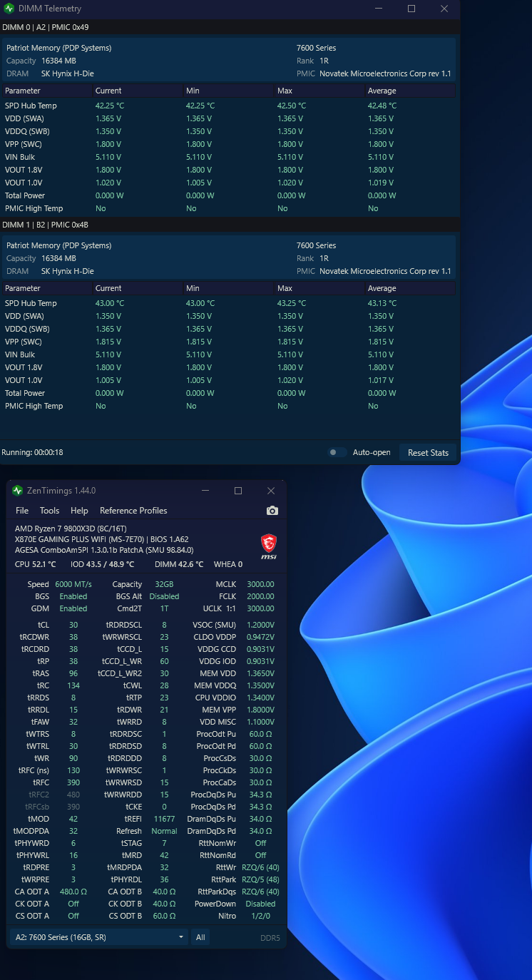Click the Parameter column header in DIMM 0 table
This screenshot has width=532, height=980.
point(47,91)
